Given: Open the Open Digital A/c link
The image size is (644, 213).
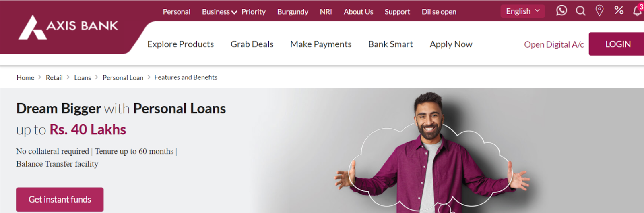Looking at the screenshot, I should coord(554,44).
